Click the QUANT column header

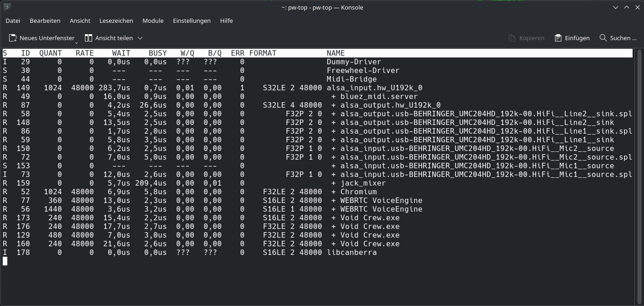[x=51, y=53]
